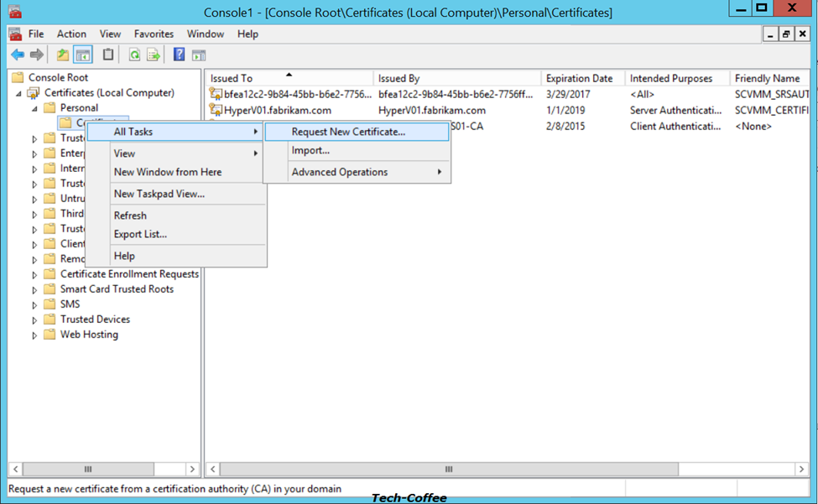Select the Console Root tree label
Viewport: 818px width, 504px height.
pos(59,78)
